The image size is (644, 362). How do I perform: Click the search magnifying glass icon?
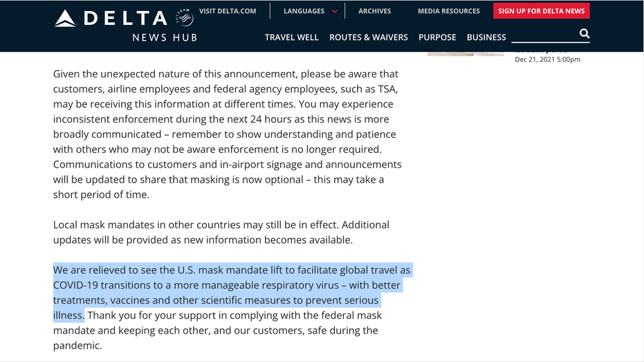(584, 33)
